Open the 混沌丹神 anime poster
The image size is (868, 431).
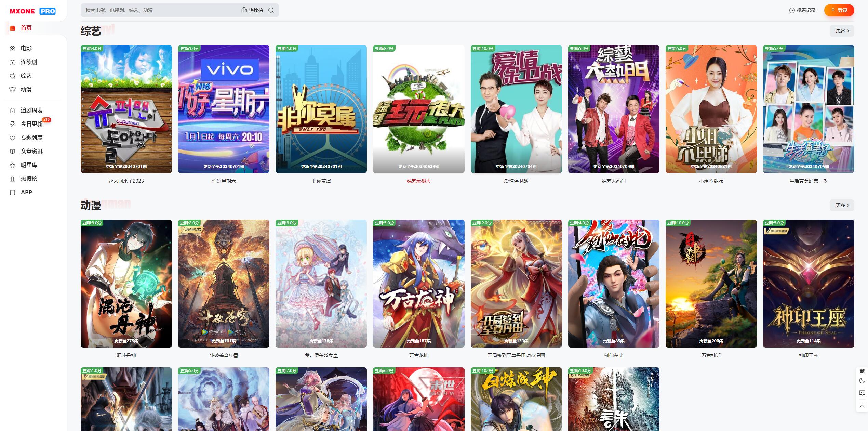tap(126, 284)
